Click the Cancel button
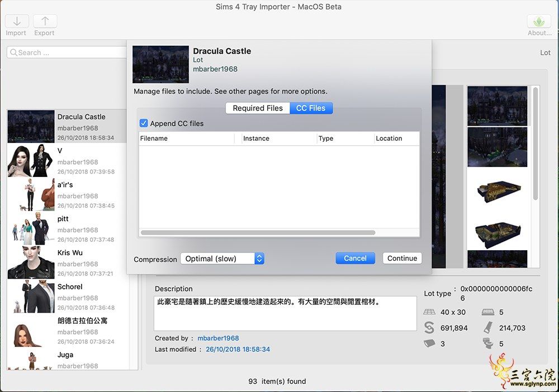The height and width of the screenshot is (392, 559). point(355,258)
